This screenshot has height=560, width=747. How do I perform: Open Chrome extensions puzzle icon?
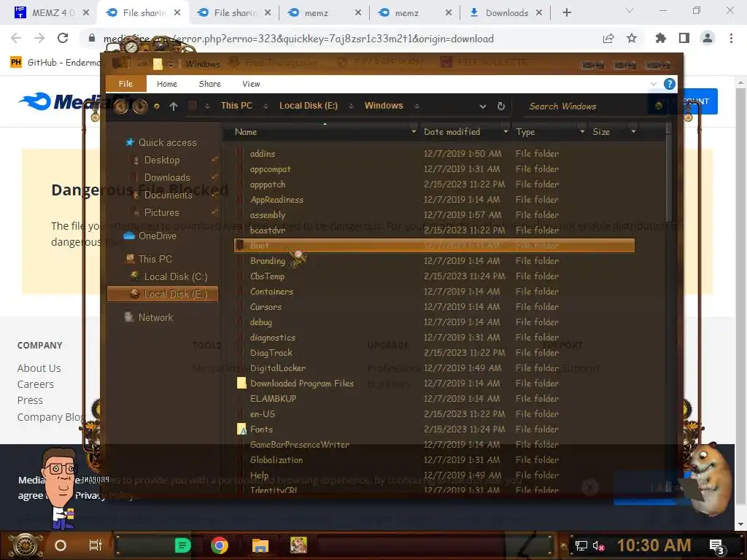pyautogui.click(x=660, y=38)
